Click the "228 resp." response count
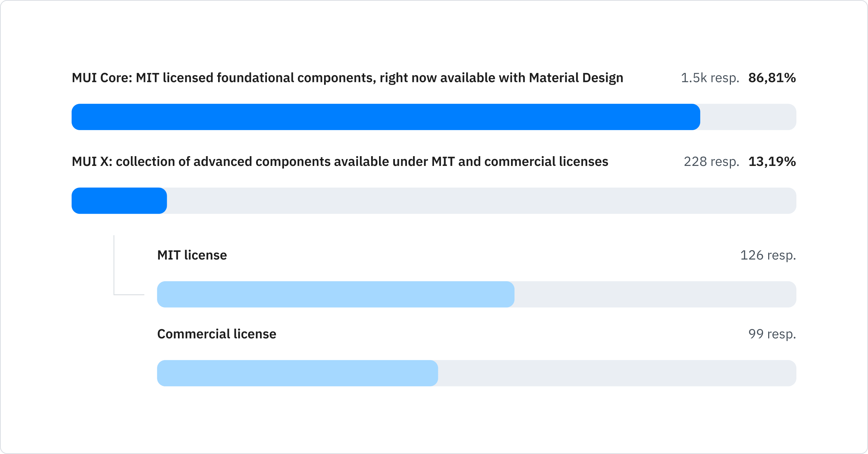This screenshot has height=454, width=868. pyautogui.click(x=711, y=162)
